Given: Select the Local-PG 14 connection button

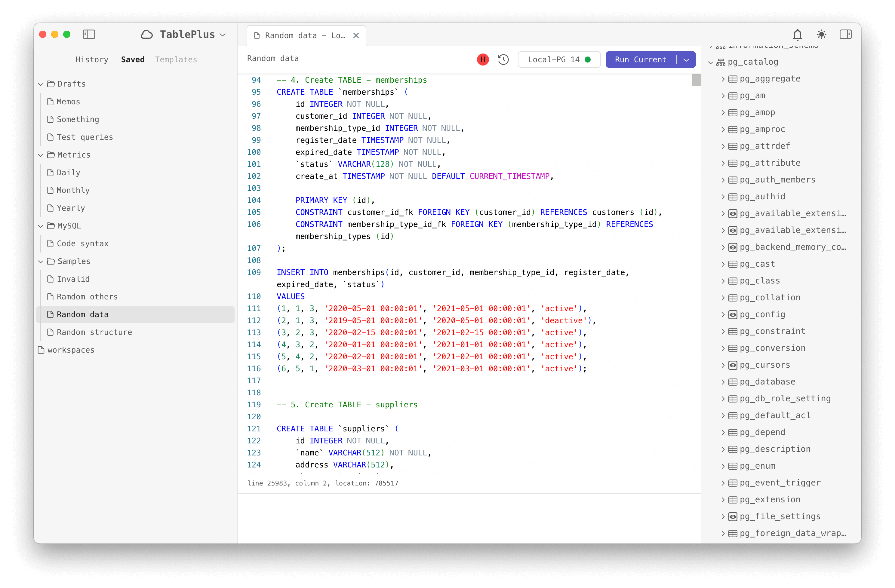Looking at the screenshot, I should (559, 60).
